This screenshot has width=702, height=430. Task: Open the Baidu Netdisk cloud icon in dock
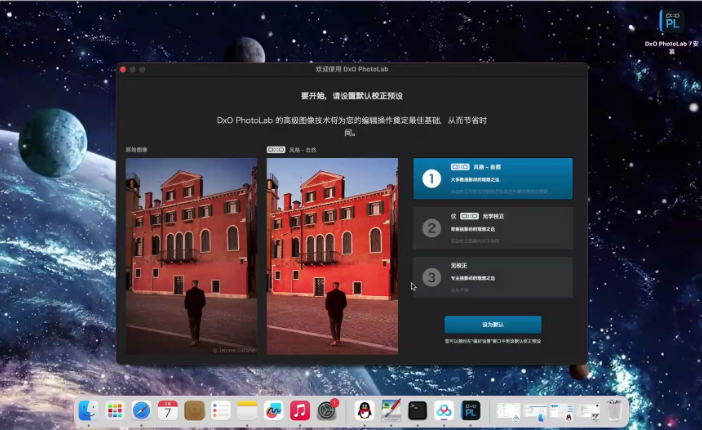point(444,410)
